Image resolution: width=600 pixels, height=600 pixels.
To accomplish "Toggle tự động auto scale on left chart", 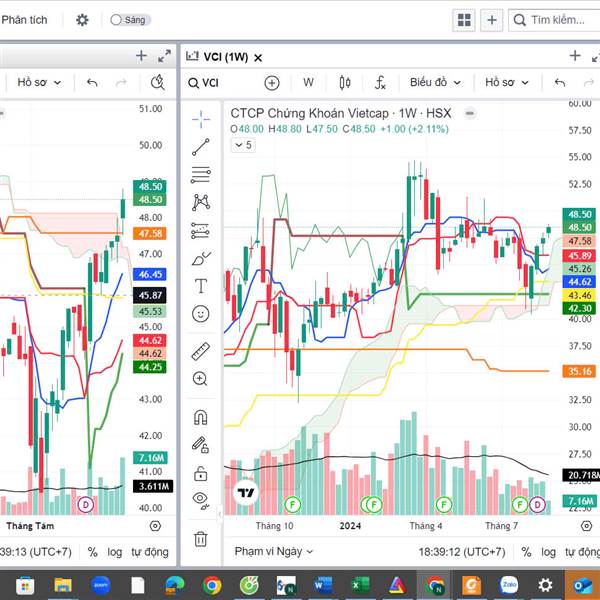I will click(x=150, y=552).
